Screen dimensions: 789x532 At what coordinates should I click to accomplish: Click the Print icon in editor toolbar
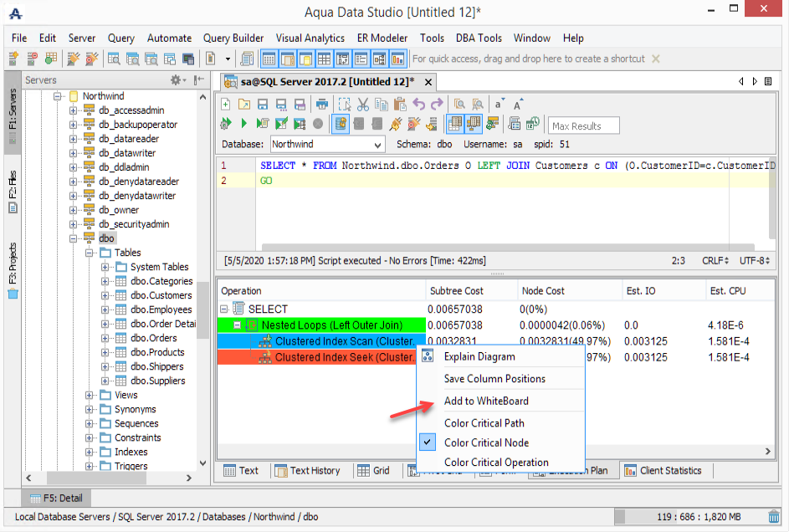(322, 105)
